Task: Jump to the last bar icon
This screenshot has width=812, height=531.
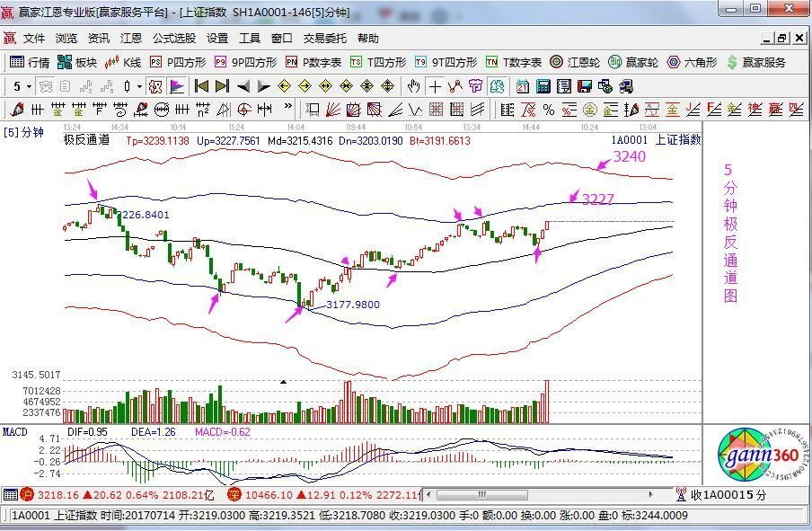Action: click(x=222, y=86)
